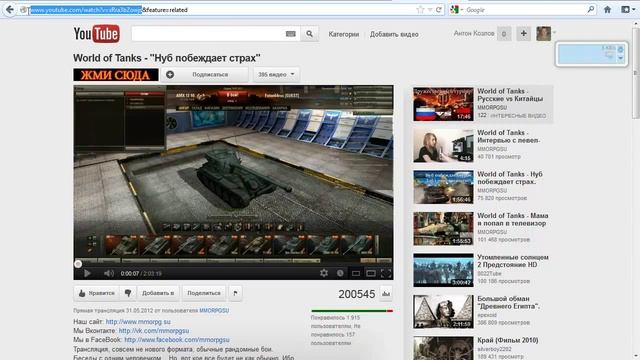Mute the video using speaker icon
Image resolution: width=640 pixels, height=360 pixels.
point(108,273)
